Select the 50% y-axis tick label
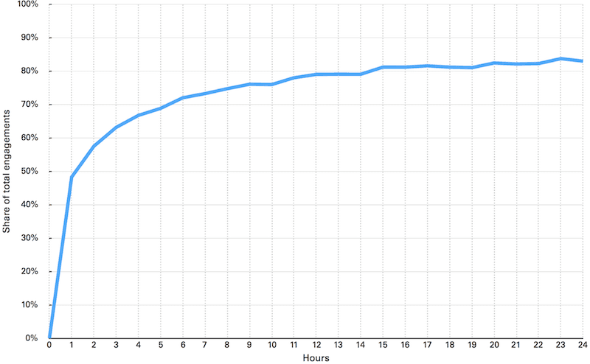 pyautogui.click(x=32, y=171)
